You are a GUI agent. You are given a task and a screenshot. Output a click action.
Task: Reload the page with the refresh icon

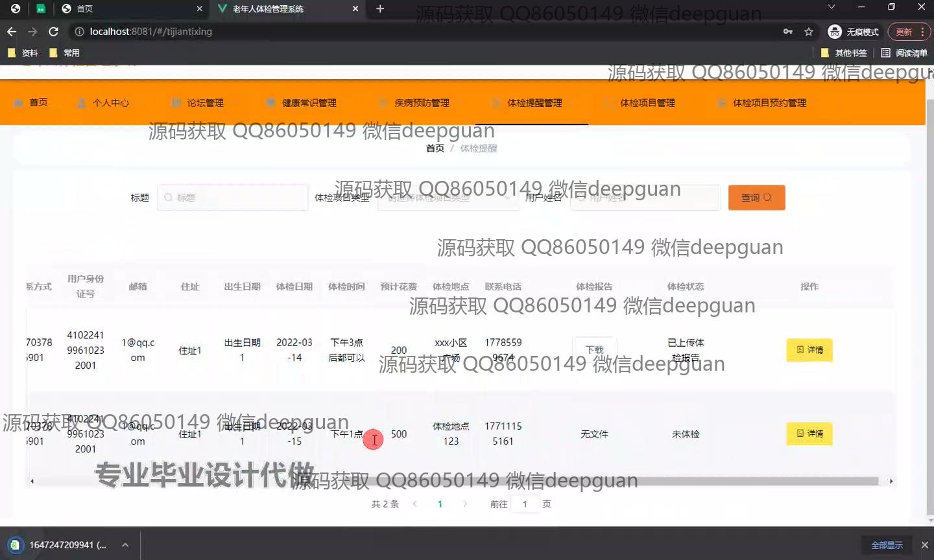pos(54,32)
